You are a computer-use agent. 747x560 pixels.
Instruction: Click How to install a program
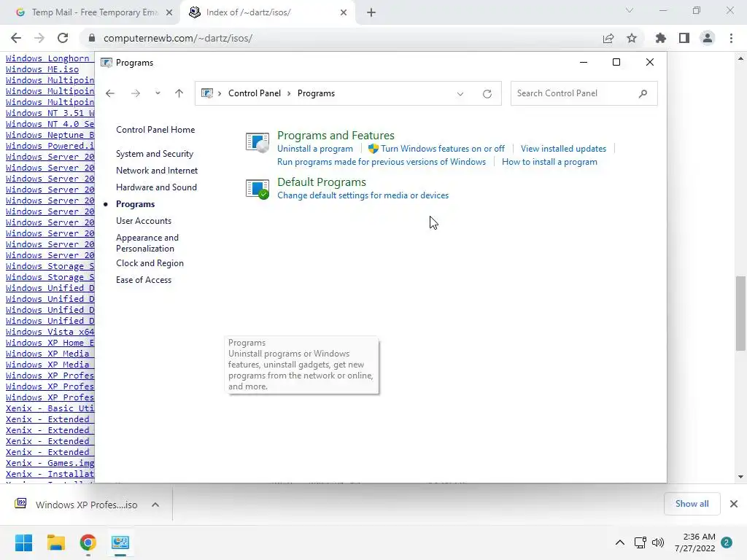(549, 162)
